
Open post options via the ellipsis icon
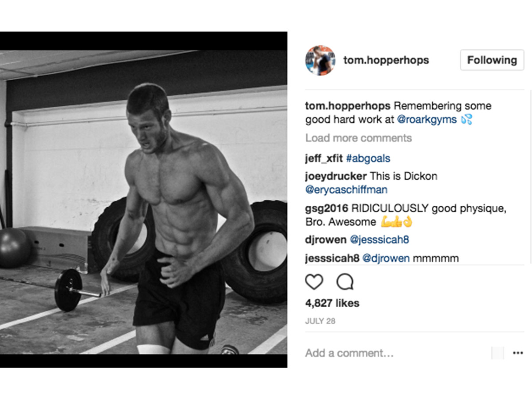tap(518, 353)
